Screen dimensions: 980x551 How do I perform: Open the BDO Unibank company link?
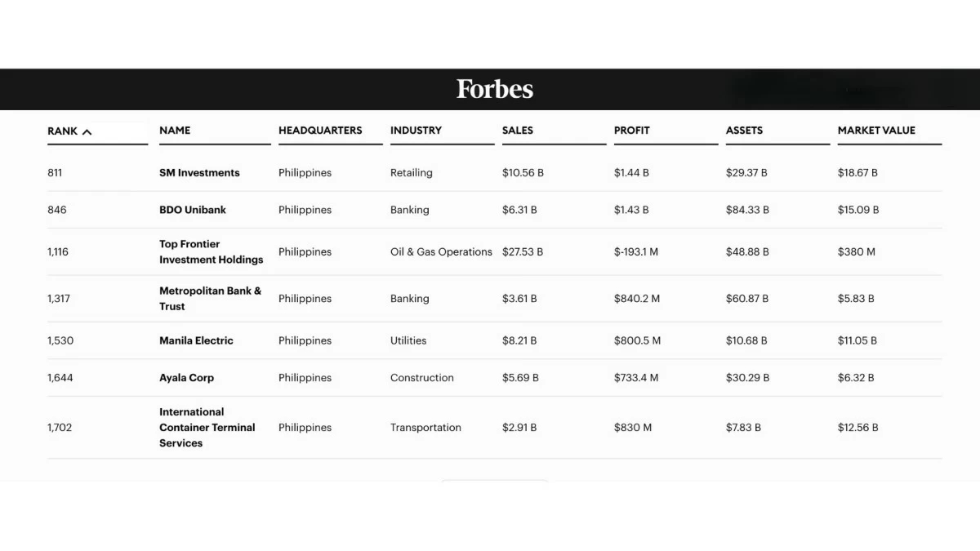point(193,210)
